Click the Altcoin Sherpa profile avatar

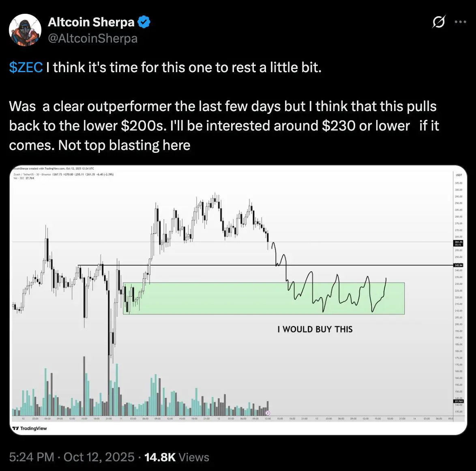[25, 30]
